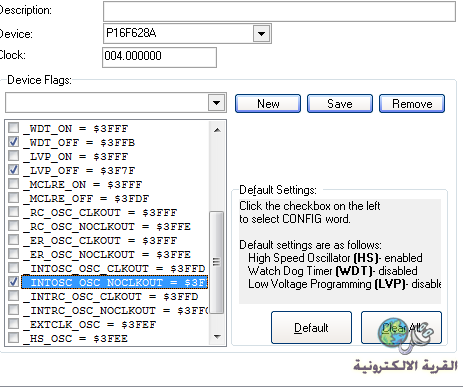Tick the _ER_OSC_CLKOUT flag checkbox
The height and width of the screenshot is (388, 463).
[13, 240]
